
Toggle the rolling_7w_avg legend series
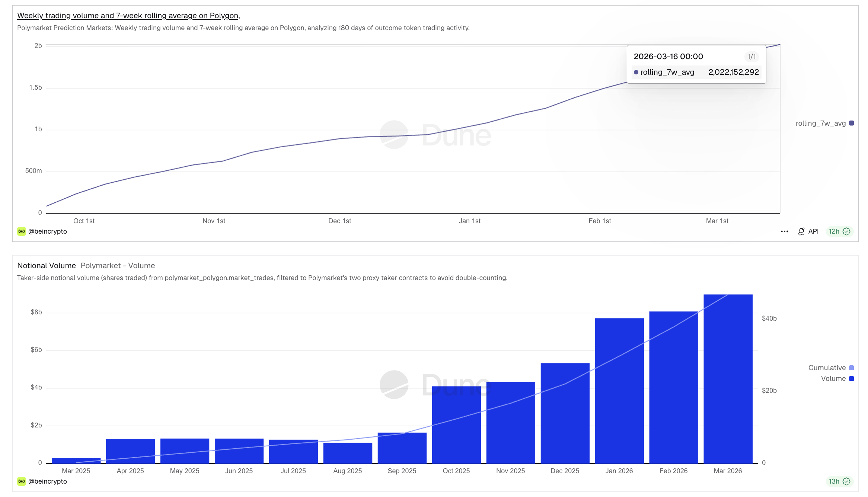click(820, 123)
